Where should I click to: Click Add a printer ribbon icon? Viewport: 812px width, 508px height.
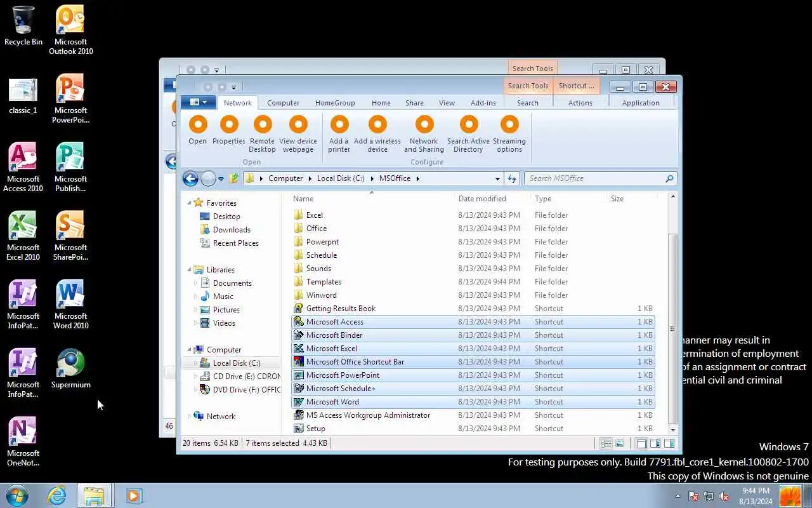(x=339, y=124)
